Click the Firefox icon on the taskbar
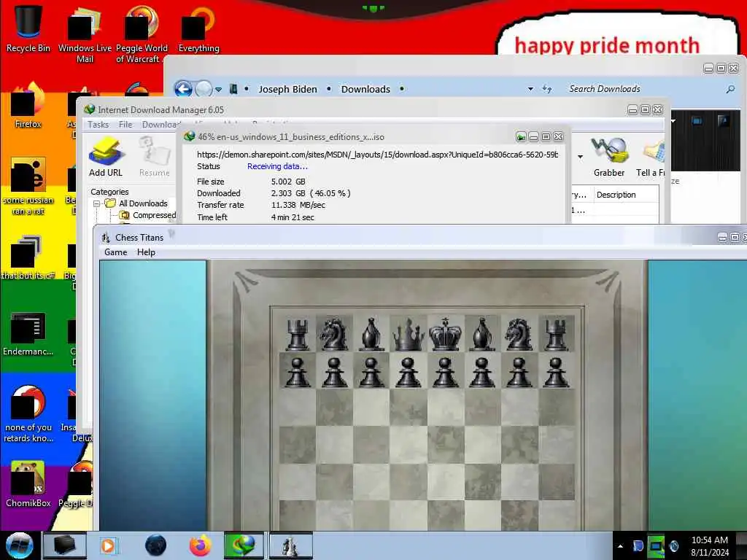This screenshot has width=747, height=560. (201, 545)
